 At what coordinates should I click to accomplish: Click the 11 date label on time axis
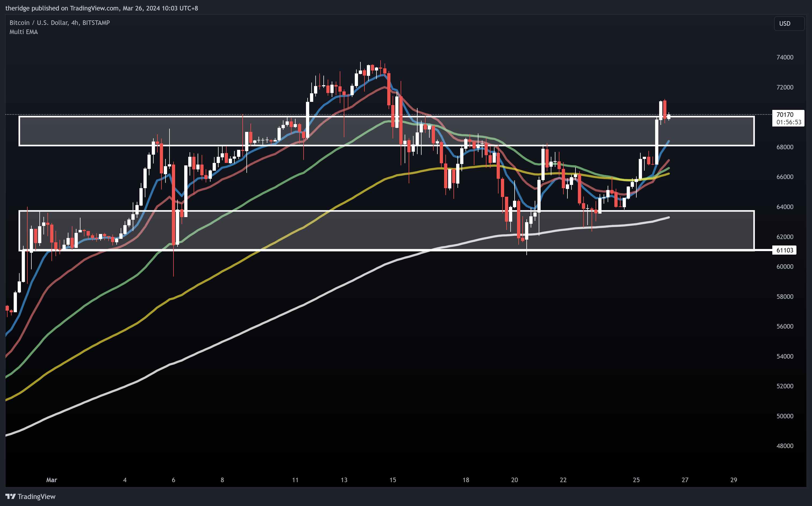pos(295,480)
